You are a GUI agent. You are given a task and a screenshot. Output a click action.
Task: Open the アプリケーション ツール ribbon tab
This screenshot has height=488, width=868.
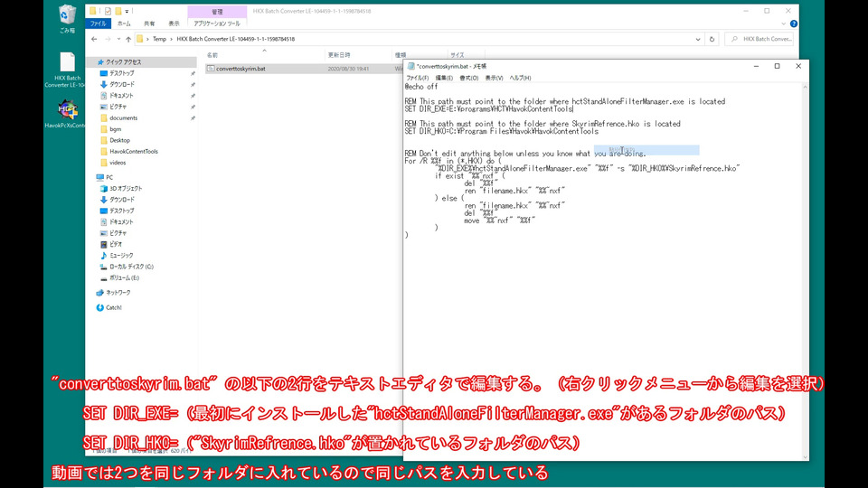[217, 23]
